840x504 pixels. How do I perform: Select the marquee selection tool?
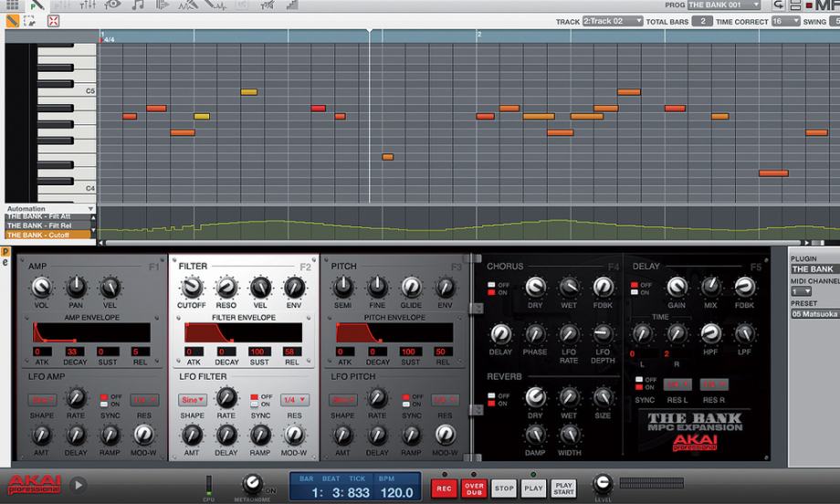[x=32, y=20]
